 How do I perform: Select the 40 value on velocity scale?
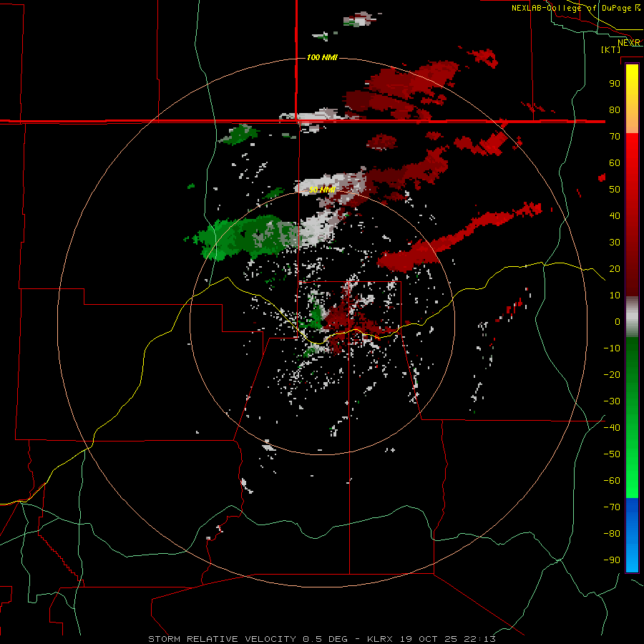[615, 216]
